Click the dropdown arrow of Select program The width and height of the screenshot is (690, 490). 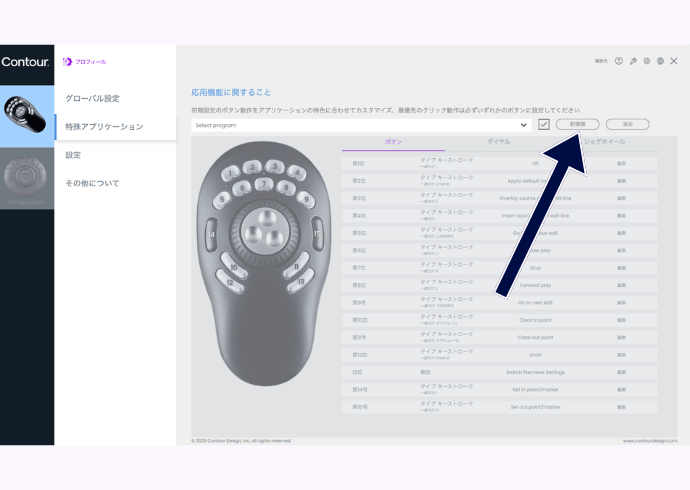click(x=524, y=125)
